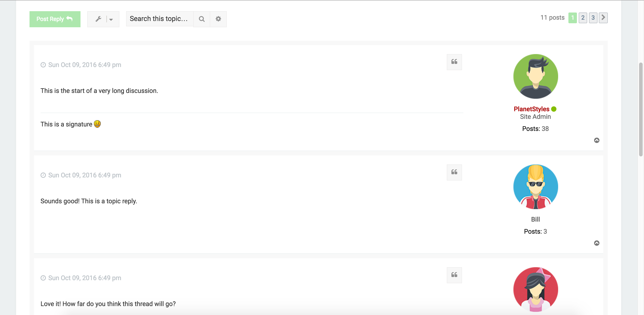Image resolution: width=644 pixels, height=315 pixels.
Task: Click the next page chevron arrow
Action: point(603,18)
